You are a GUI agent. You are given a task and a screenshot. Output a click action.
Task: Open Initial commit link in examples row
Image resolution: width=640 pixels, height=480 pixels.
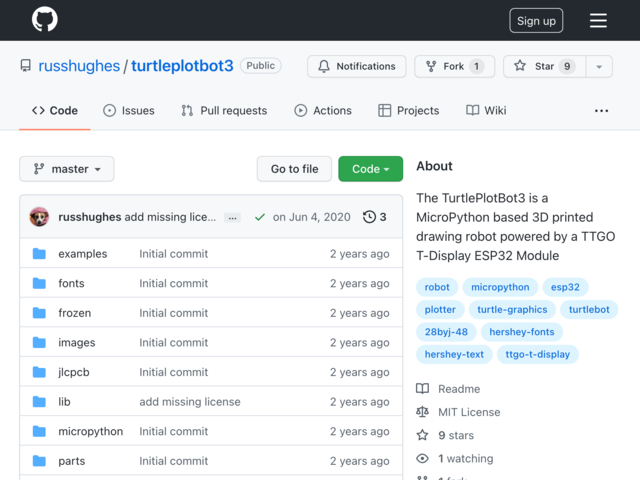173,253
